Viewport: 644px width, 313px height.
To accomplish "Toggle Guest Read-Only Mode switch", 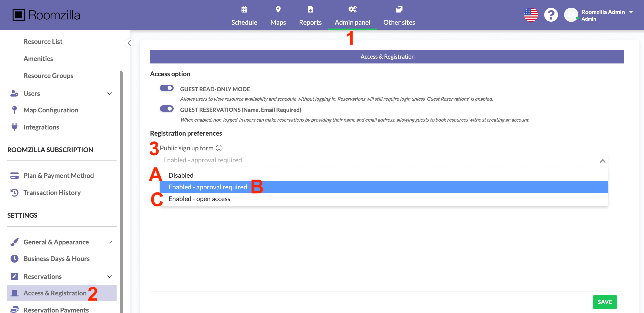I will 167,88.
